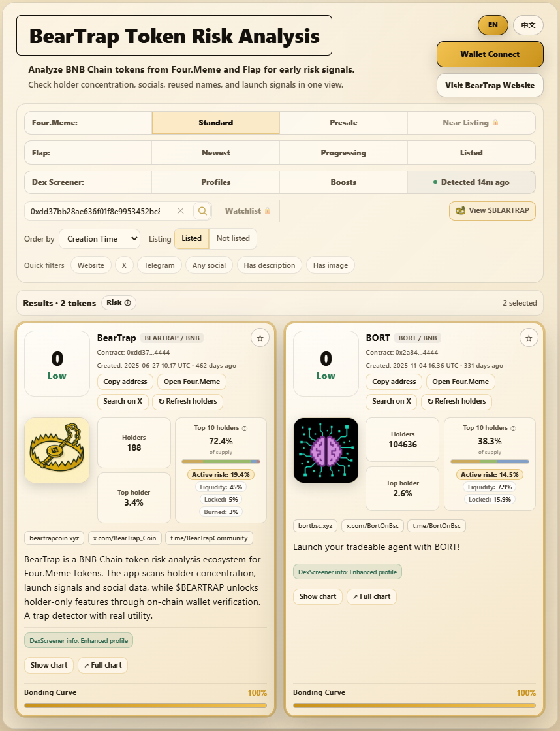Click BORT top 10 holders color bar
The image size is (560, 731).
[490, 462]
